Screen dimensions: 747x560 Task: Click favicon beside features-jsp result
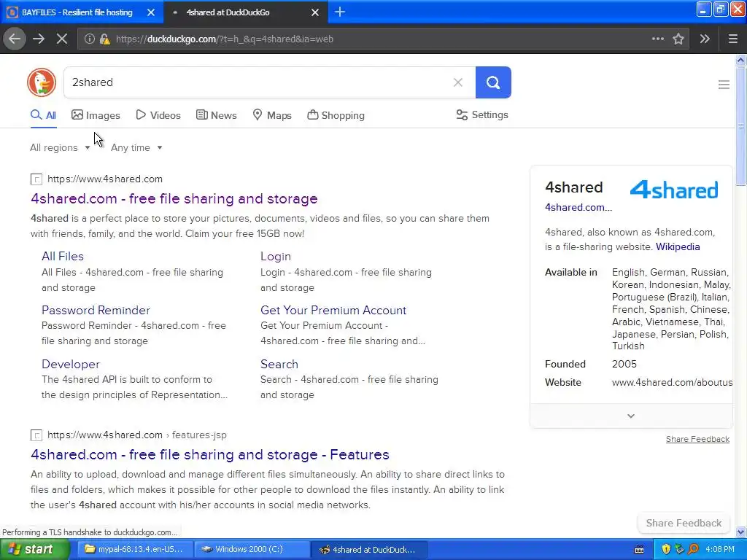click(x=36, y=435)
